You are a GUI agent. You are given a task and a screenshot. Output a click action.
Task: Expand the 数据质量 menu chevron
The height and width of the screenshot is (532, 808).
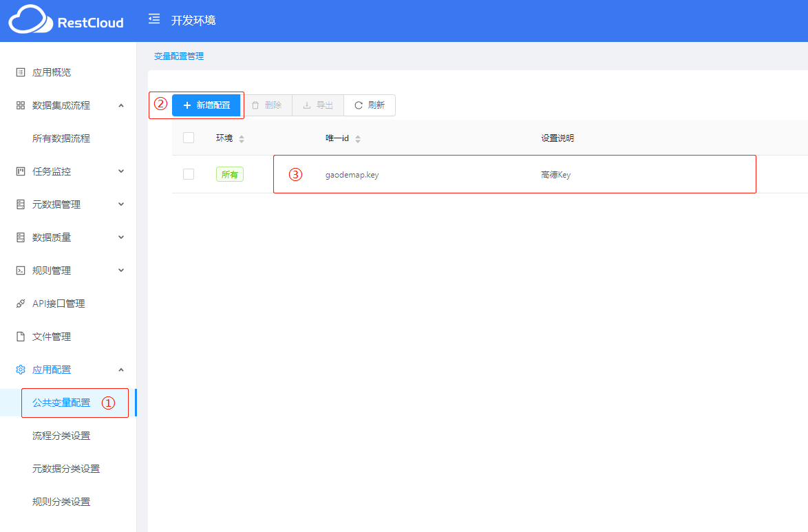point(121,237)
